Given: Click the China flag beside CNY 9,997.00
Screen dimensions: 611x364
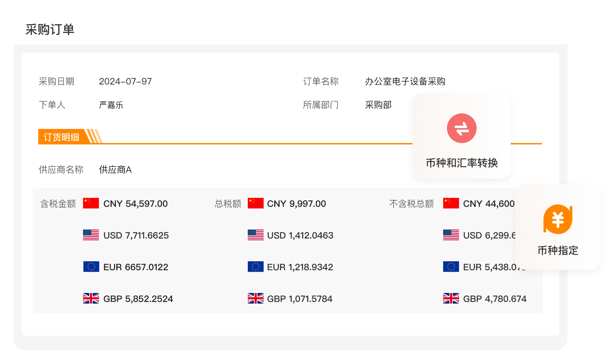Looking at the screenshot, I should click(255, 203).
